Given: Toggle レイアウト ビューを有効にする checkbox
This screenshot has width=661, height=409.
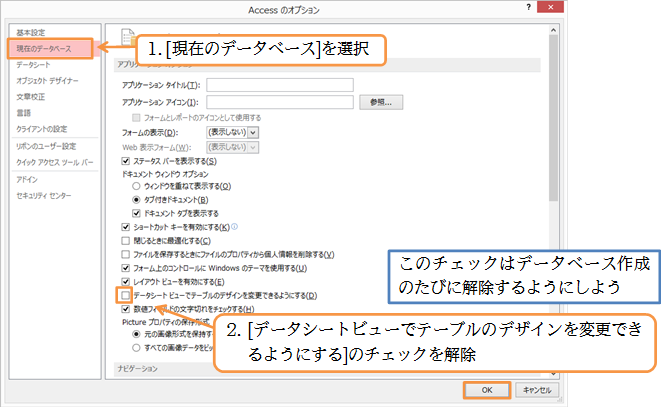Looking at the screenshot, I should pyautogui.click(x=125, y=283).
